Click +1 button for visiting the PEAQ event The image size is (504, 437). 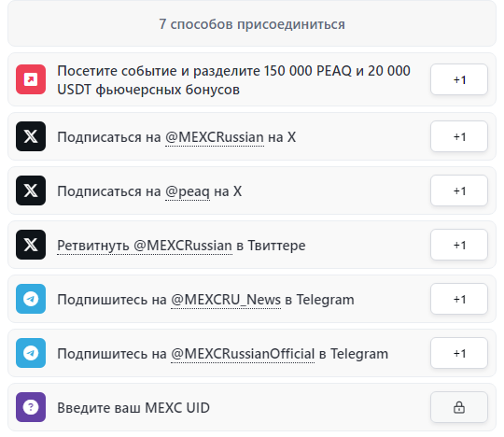click(x=459, y=79)
